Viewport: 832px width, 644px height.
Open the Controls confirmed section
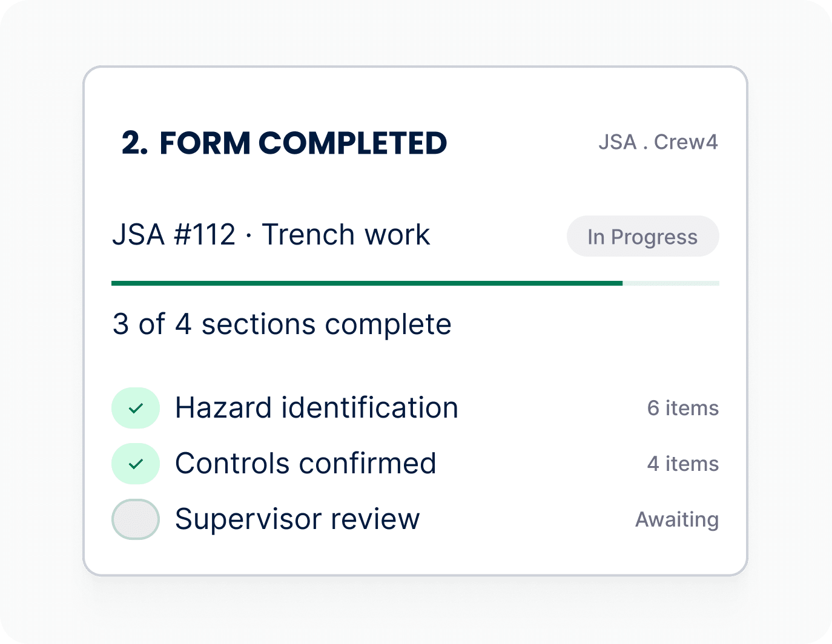415,464
